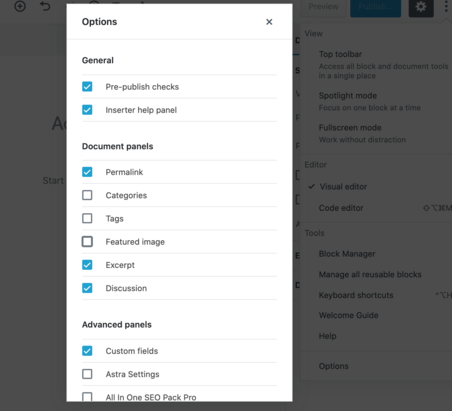Disable the Permalink panel checkbox
Screen dimensions: 452x411
87,172
